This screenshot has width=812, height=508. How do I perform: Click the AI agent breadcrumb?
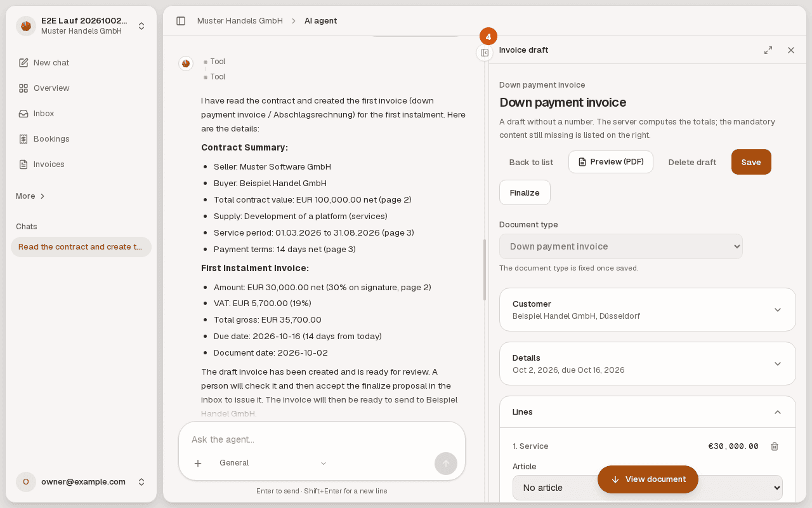point(320,21)
